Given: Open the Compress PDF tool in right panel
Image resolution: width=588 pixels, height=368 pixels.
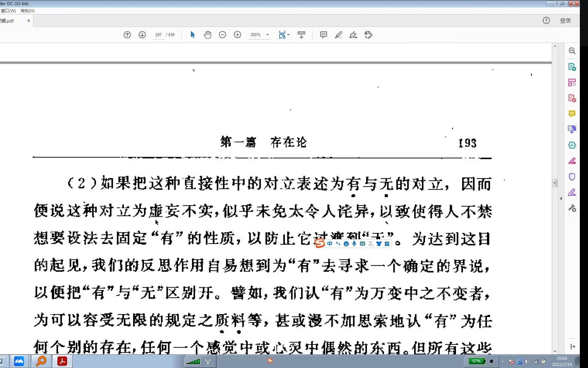Looking at the screenshot, I should [x=572, y=145].
